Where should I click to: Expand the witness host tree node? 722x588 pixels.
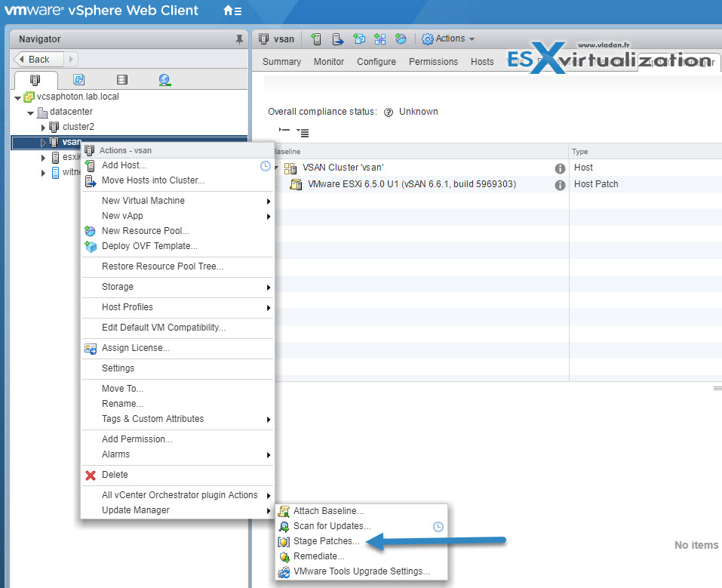[43, 174]
